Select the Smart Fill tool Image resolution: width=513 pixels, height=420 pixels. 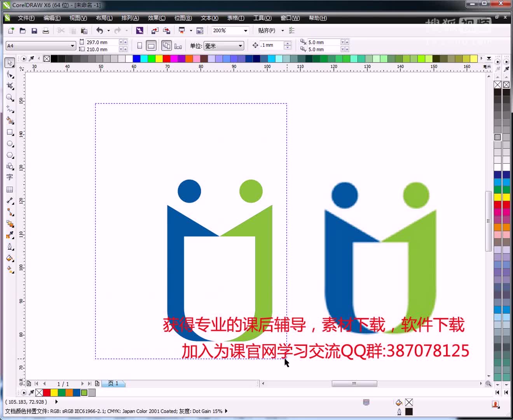coord(10,121)
